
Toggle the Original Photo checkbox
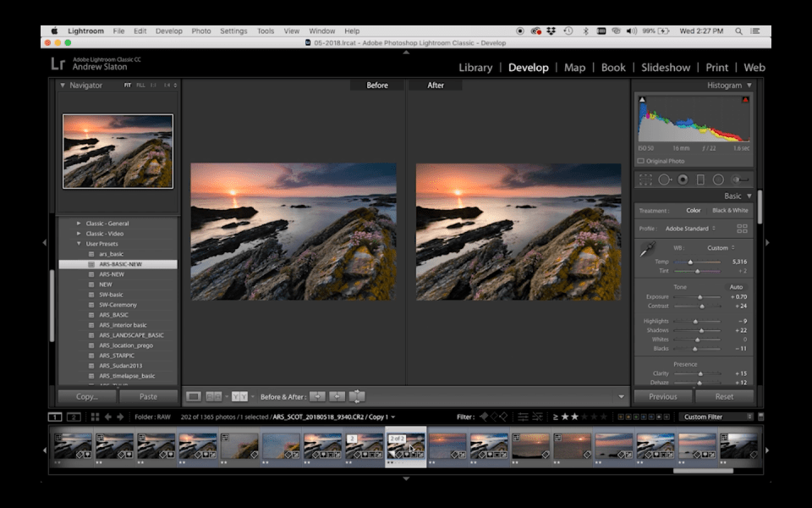pos(641,161)
